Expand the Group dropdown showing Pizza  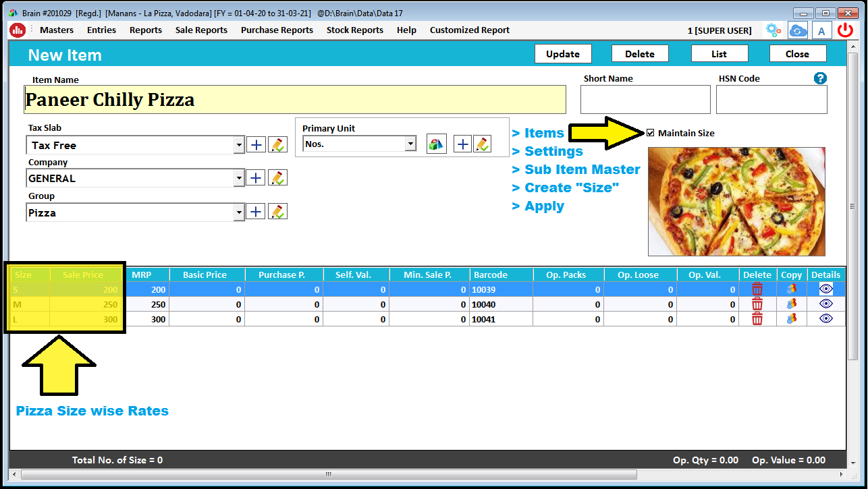tap(240, 211)
